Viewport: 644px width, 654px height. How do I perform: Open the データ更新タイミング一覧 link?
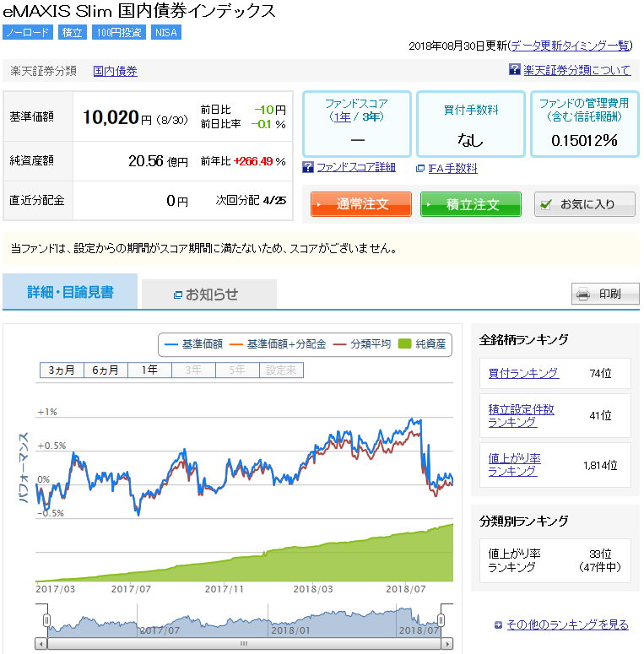click(571, 46)
